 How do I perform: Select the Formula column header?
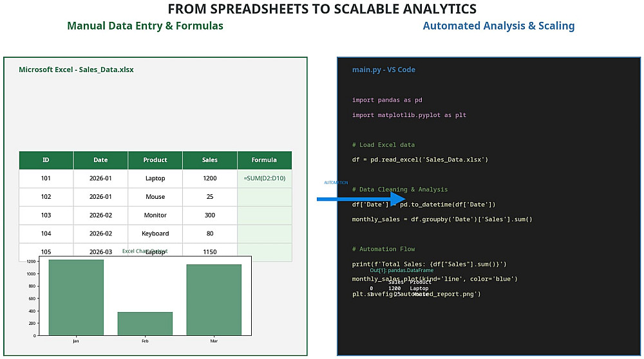264,160
